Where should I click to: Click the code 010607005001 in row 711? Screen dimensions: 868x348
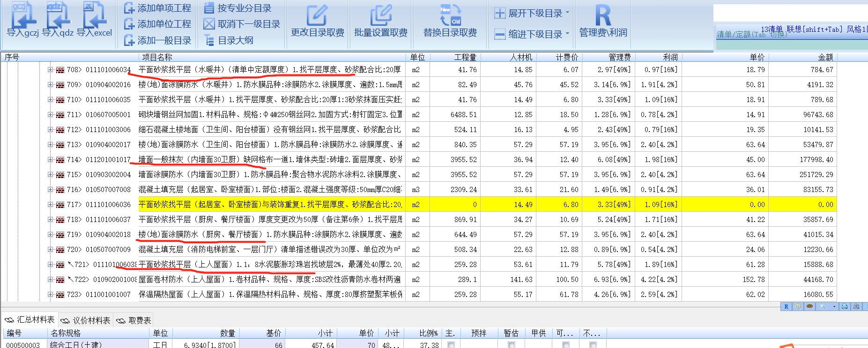tap(108, 115)
